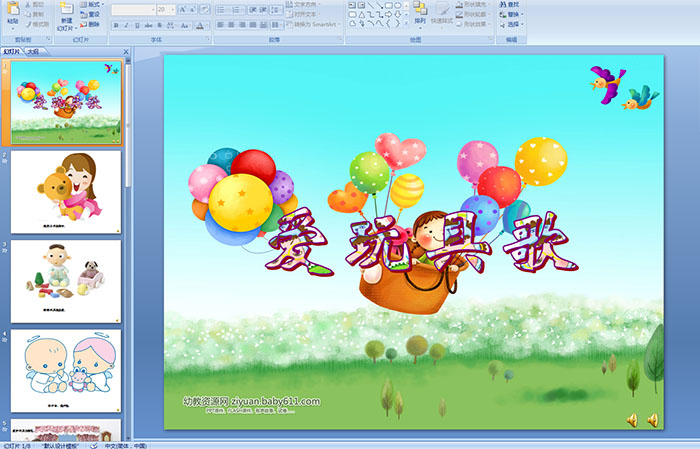700x449 pixels.
Task: Toggle text Shadow (S) formatting
Action: coord(159,25)
